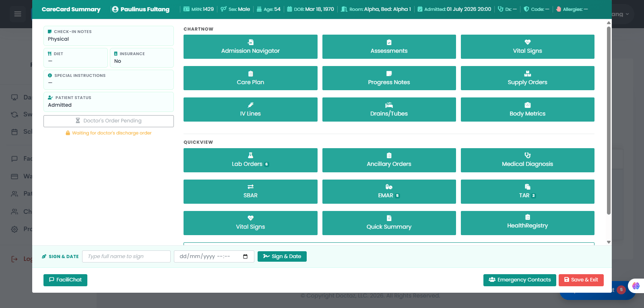Open the Drains/Tubes tile
The width and height of the screenshot is (644, 308).
(389, 110)
